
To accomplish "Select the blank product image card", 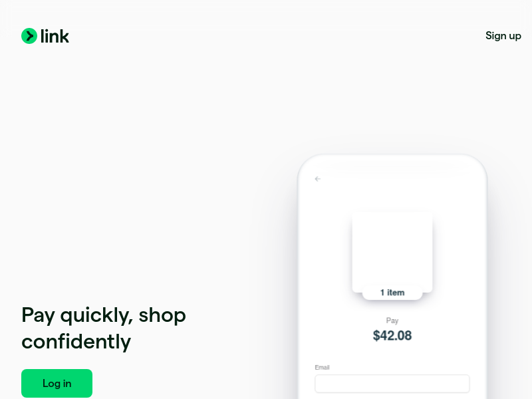I will tap(392, 252).
